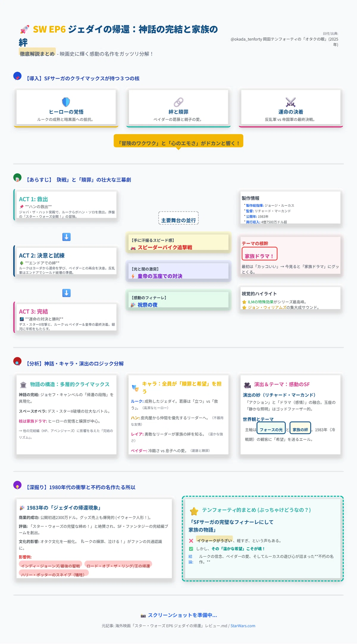Click the blue circle pin icon beside 【導入】
357x644 pixels.
click(18, 76)
